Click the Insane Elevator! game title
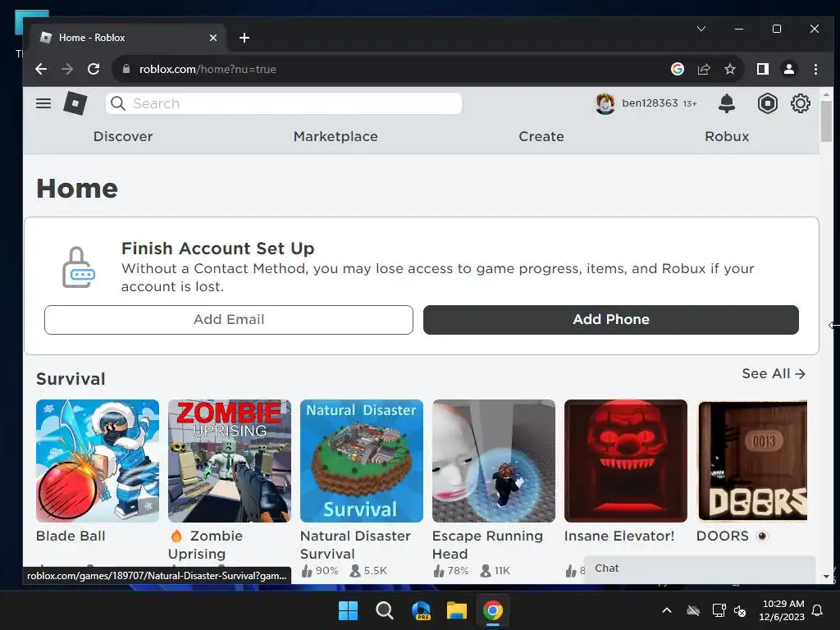 coord(619,536)
